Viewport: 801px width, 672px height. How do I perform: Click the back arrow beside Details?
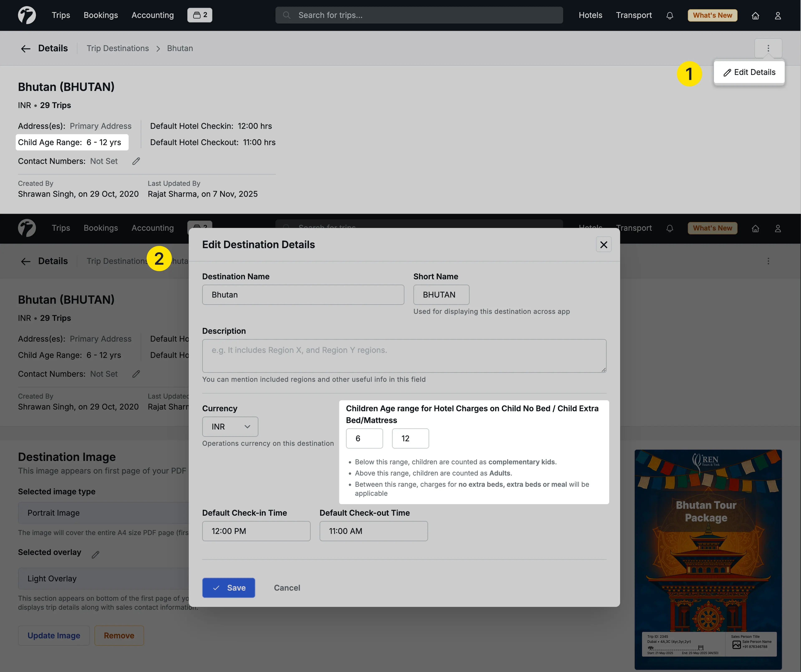click(x=26, y=48)
